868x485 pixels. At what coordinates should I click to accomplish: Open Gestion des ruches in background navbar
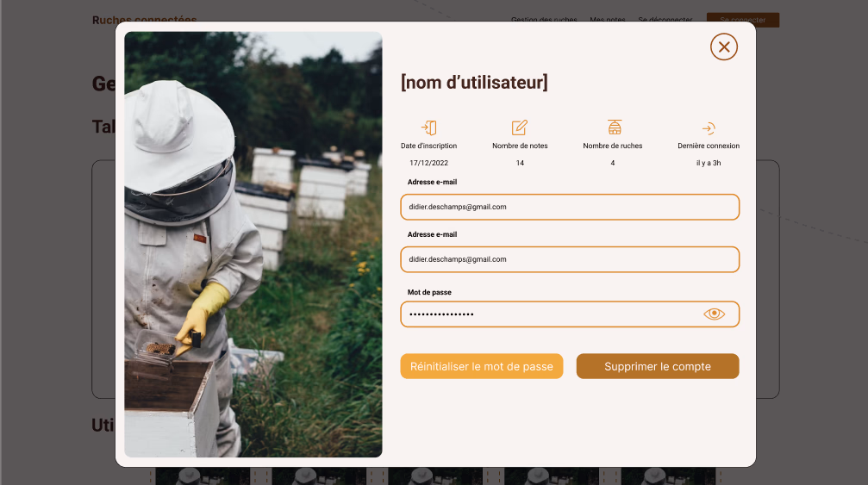coord(544,19)
